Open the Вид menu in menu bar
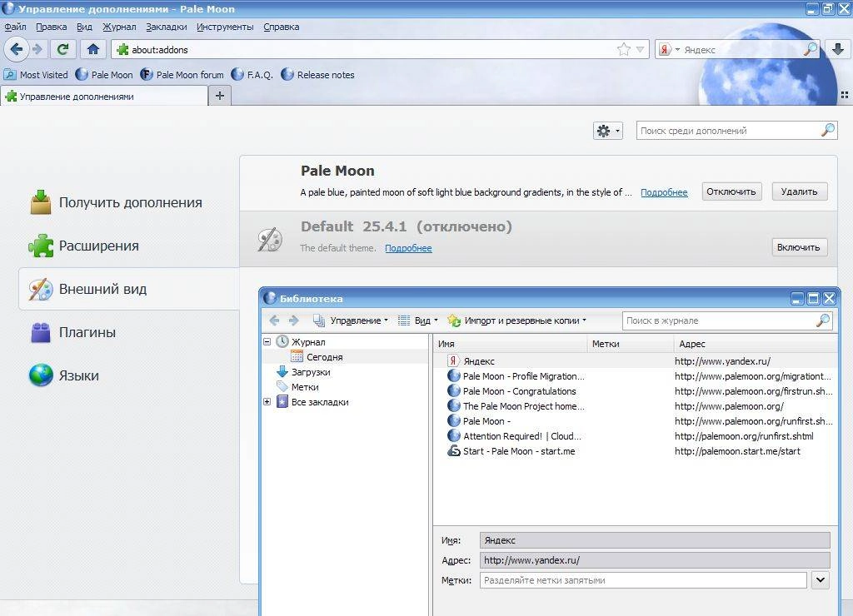Screen dimensions: 853x616 coord(84,27)
